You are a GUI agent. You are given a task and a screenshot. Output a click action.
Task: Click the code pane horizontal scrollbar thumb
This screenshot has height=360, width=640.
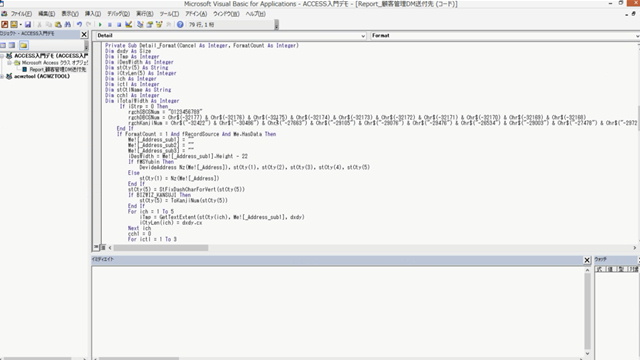[x=161, y=248]
